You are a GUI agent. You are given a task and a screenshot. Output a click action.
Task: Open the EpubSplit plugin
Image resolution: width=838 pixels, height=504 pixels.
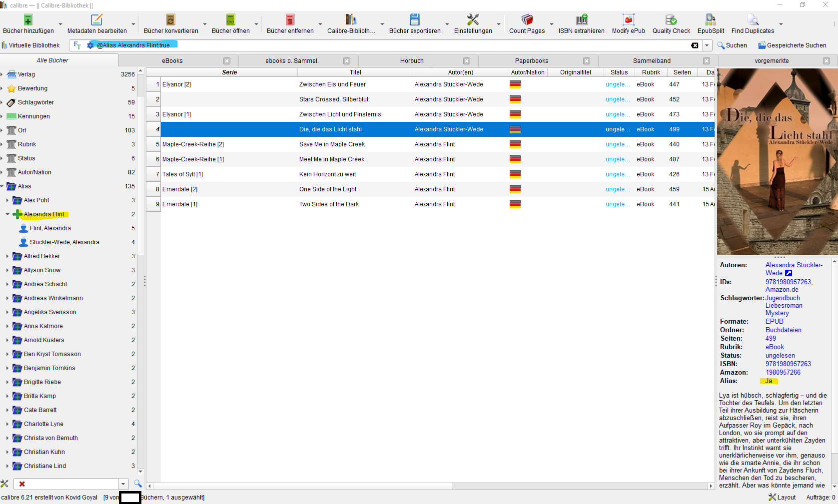(711, 20)
